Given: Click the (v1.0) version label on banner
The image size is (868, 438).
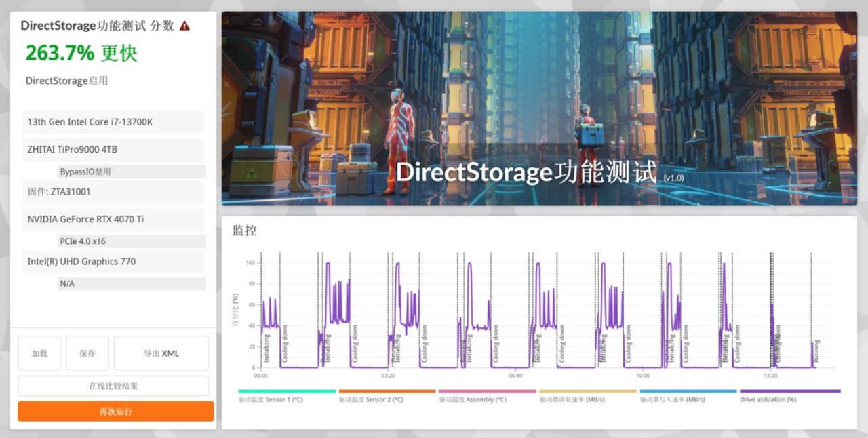Looking at the screenshot, I should click(x=675, y=178).
